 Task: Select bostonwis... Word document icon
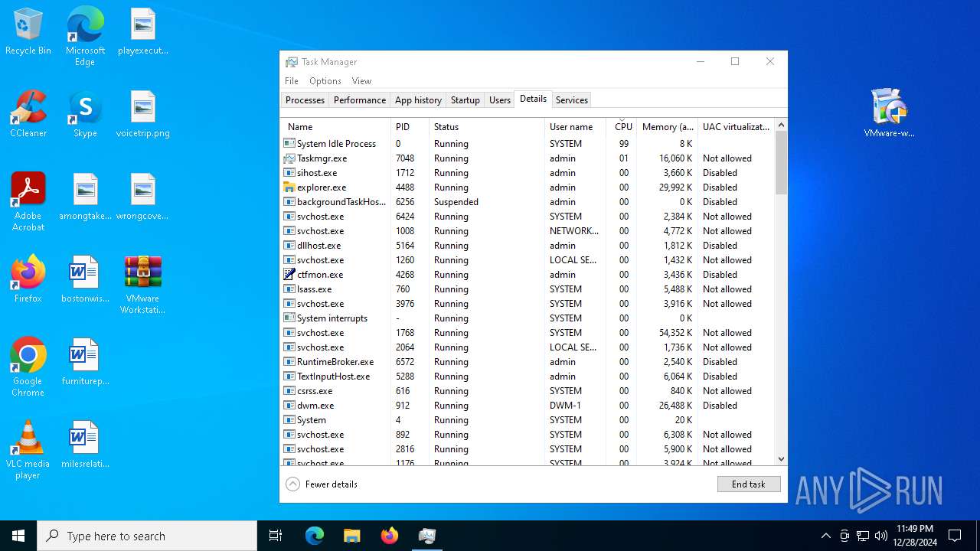click(85, 280)
